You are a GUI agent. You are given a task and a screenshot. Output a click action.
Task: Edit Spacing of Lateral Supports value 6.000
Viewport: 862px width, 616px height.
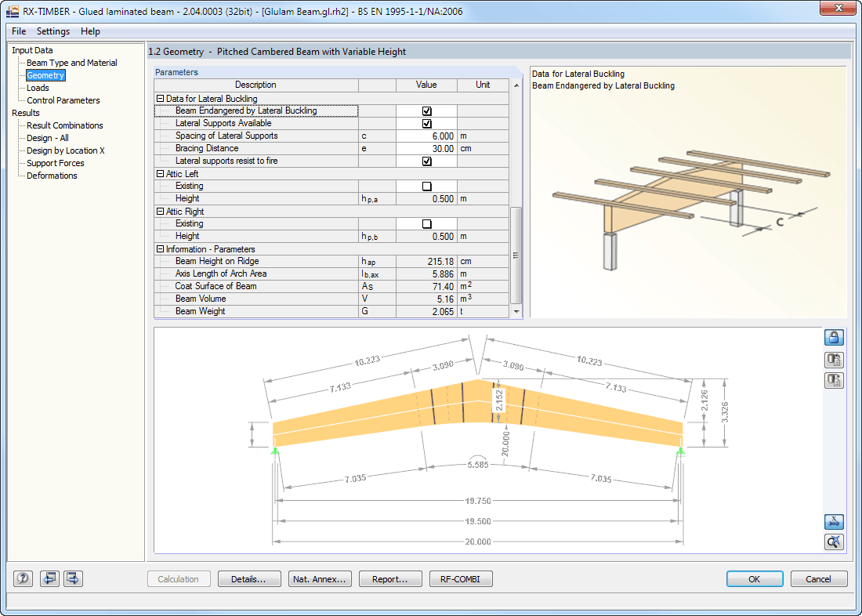click(x=426, y=136)
